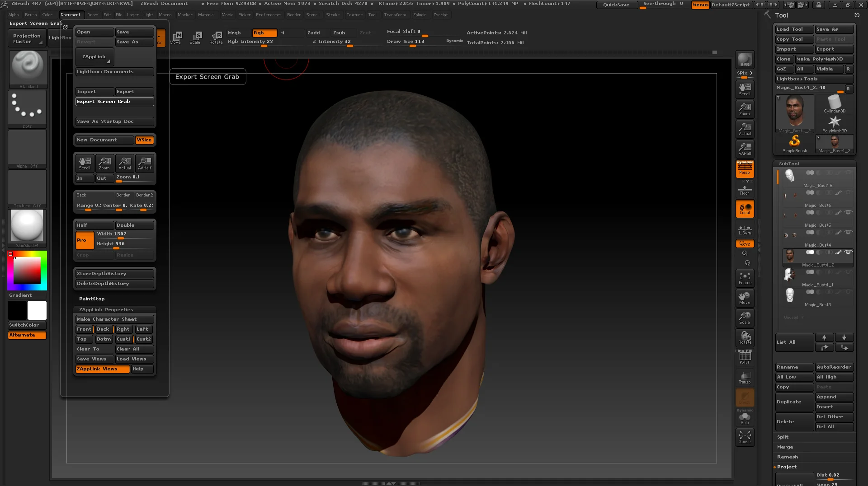
Task: Activate the Xpose icon
Action: (x=745, y=437)
